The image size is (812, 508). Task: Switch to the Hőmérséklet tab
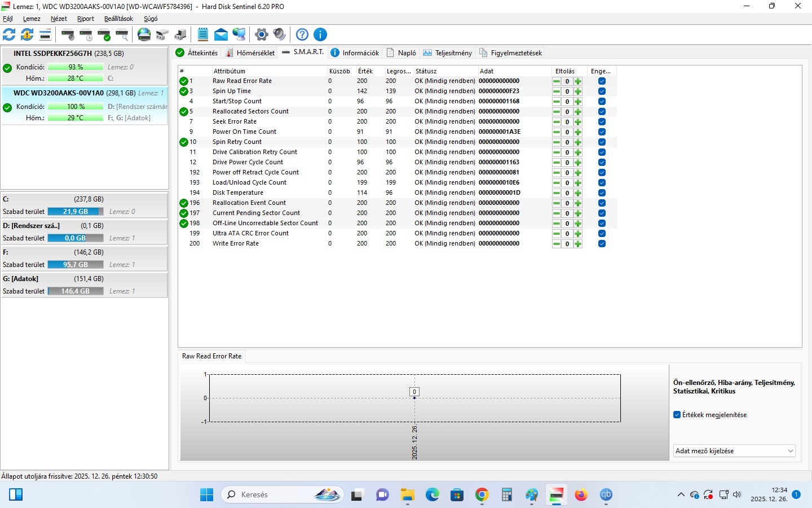pyautogui.click(x=250, y=52)
